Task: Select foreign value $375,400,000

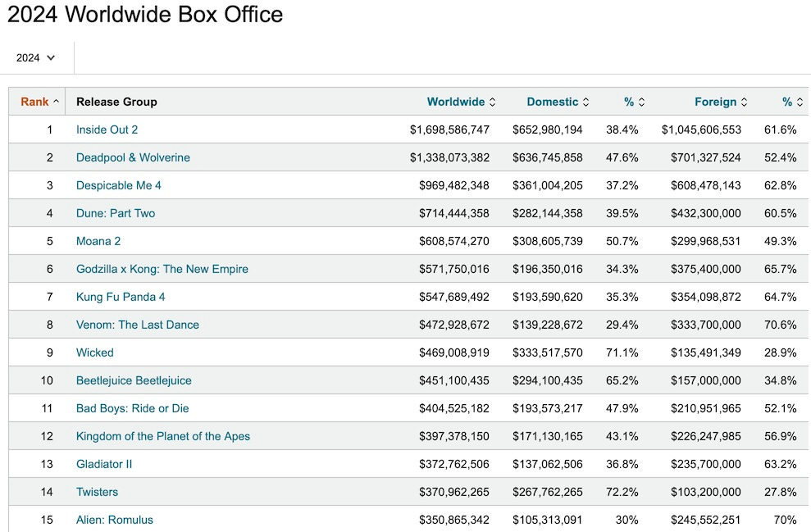Action: tap(705, 270)
